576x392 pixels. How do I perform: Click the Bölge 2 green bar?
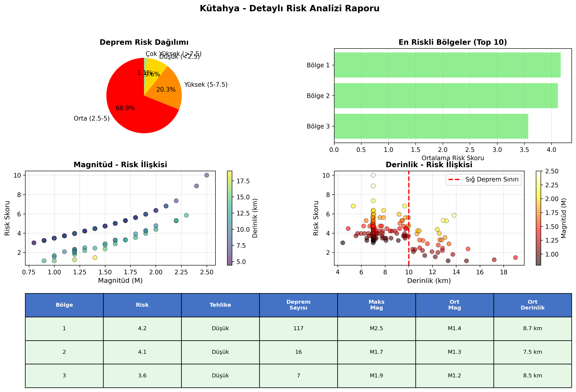tap(446, 96)
